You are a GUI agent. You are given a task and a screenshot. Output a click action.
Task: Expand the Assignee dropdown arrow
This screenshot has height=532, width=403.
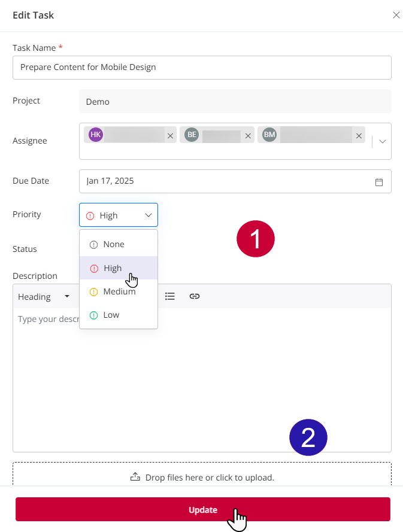point(383,141)
